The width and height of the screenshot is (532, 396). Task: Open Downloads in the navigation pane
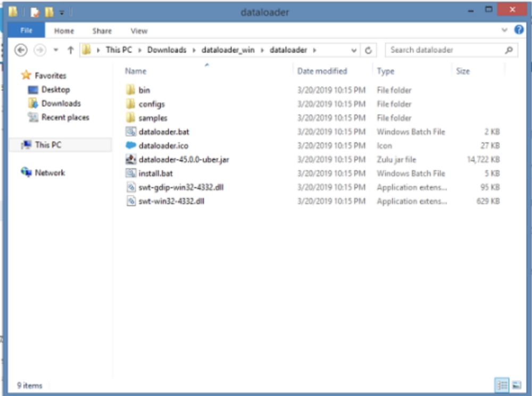point(61,103)
